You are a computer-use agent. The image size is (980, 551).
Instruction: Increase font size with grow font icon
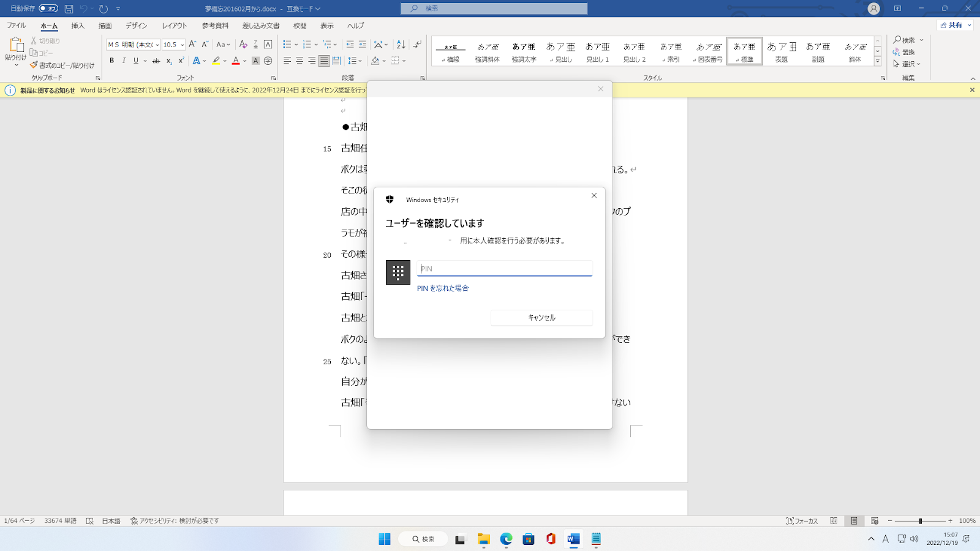(x=192, y=44)
